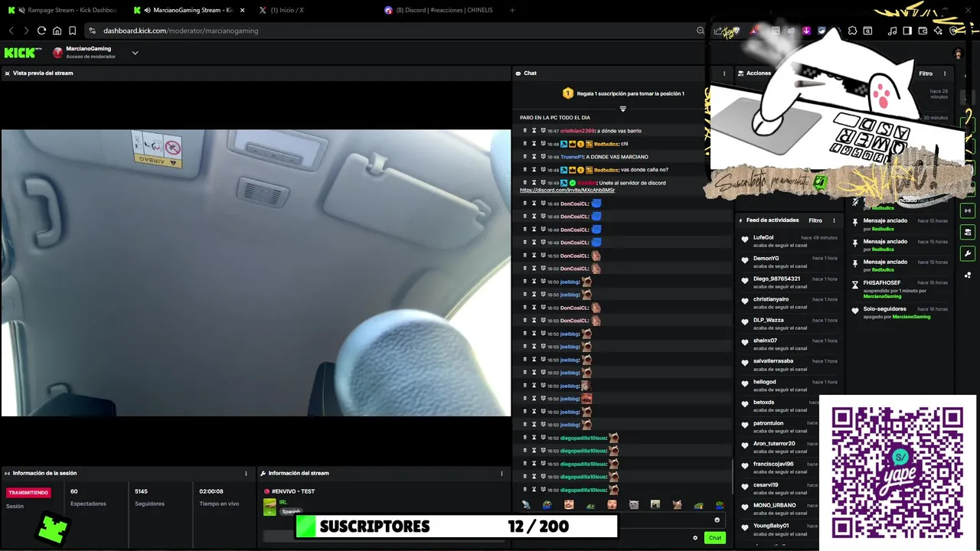Delete cristhian2399 message with trash icon
980x551 pixels.
(524, 131)
